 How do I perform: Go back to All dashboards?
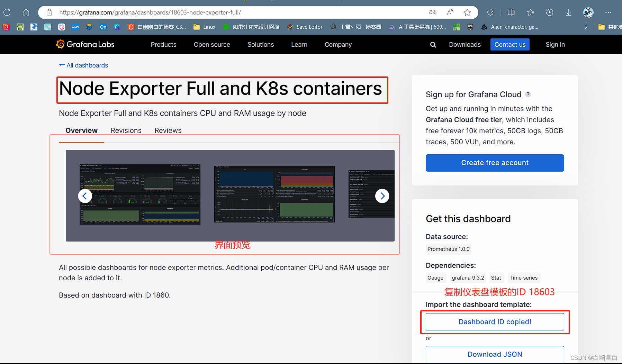point(83,65)
